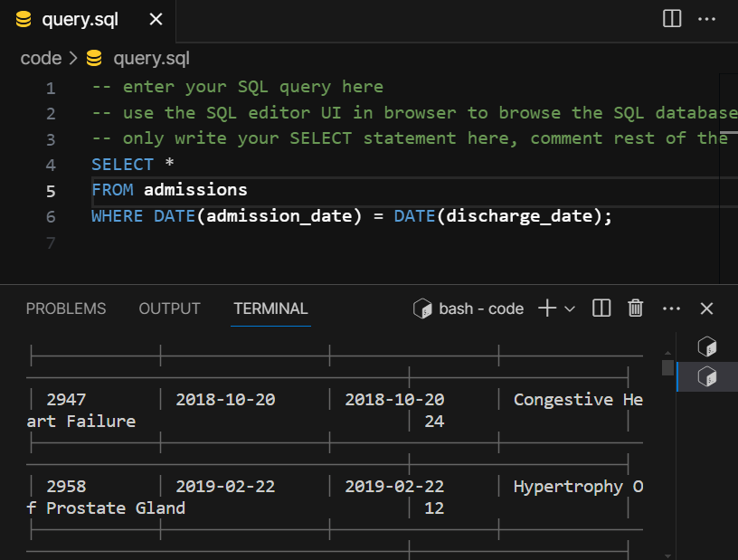Select the second highlighted terminal instance

(x=707, y=376)
